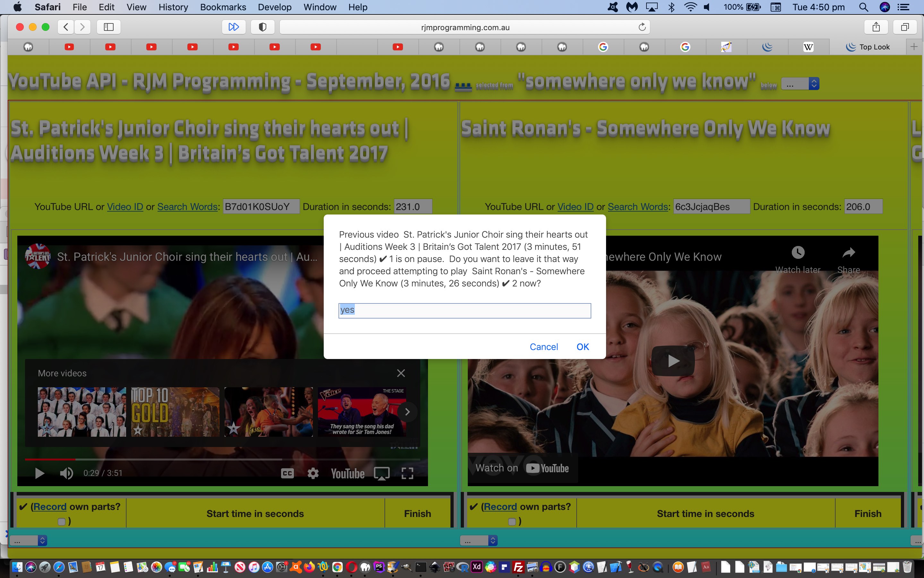Open the privacy shield icon
This screenshot has width=924, height=578.
pos(263,27)
